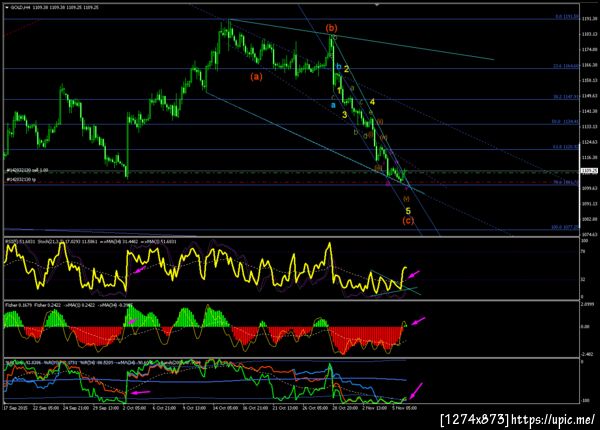
Task: Select the yellow wave 2 label
Action: [346, 69]
